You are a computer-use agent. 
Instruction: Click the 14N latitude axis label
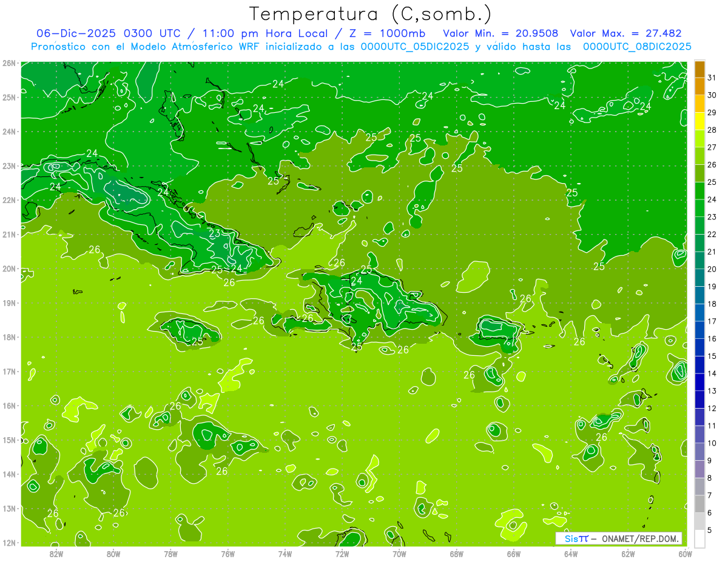[x=9, y=474]
